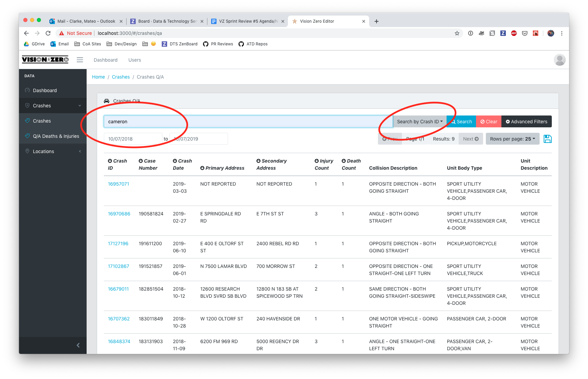Click case number 191611200 cell
The height and width of the screenshot is (379, 588).
point(150,244)
